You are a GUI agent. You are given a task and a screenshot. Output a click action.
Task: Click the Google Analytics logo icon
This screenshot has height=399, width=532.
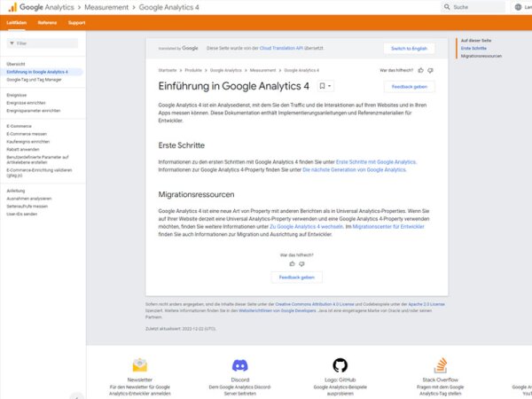pyautogui.click(x=12, y=7)
